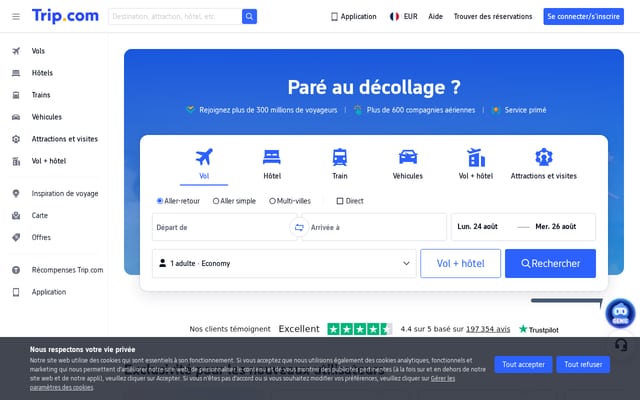Open the 197 354 avis link
This screenshot has height=400, width=640.
(x=488, y=329)
